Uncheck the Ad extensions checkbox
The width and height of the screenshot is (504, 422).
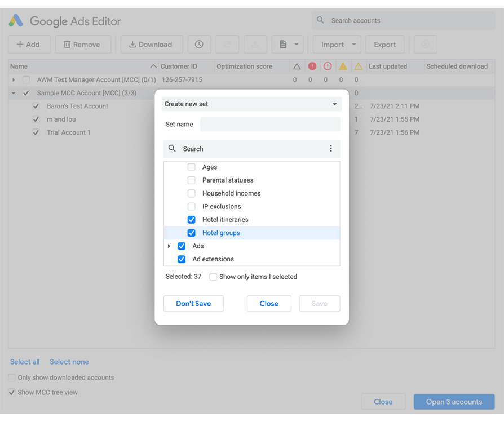click(182, 259)
